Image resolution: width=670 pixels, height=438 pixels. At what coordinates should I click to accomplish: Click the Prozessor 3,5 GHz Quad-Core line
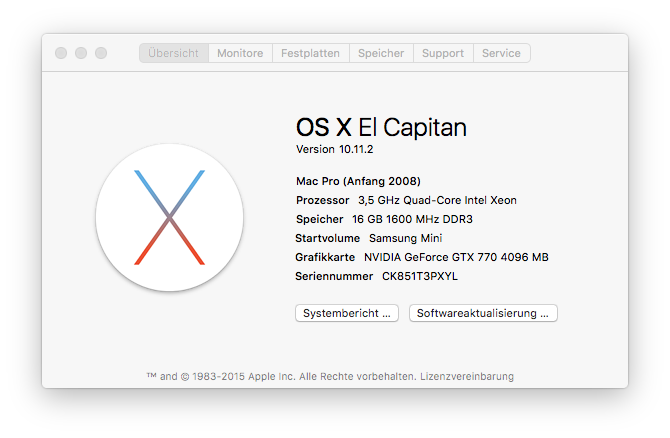coord(406,200)
